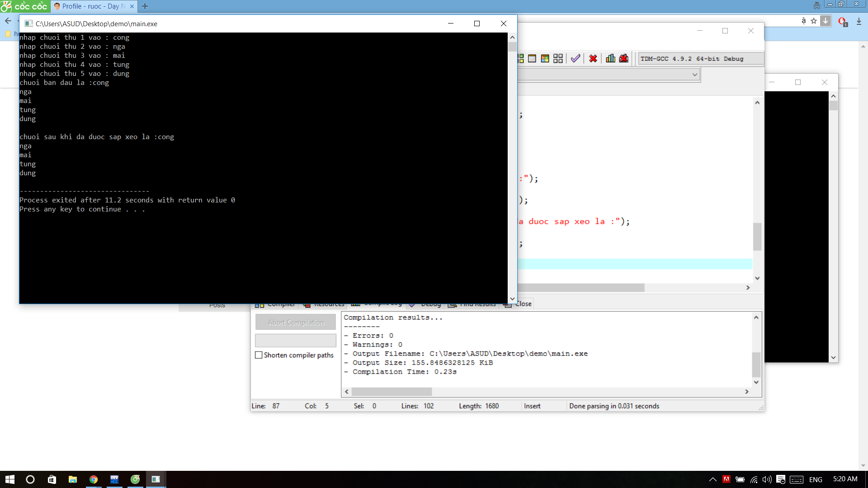Click the colored four-pane window toolbar icon
This screenshot has height=488, width=868.
pos(545,59)
